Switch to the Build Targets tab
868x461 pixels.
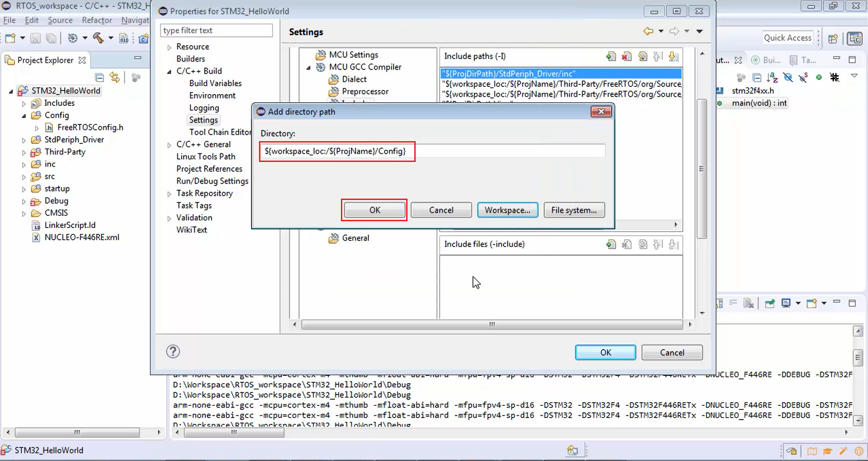coord(766,60)
